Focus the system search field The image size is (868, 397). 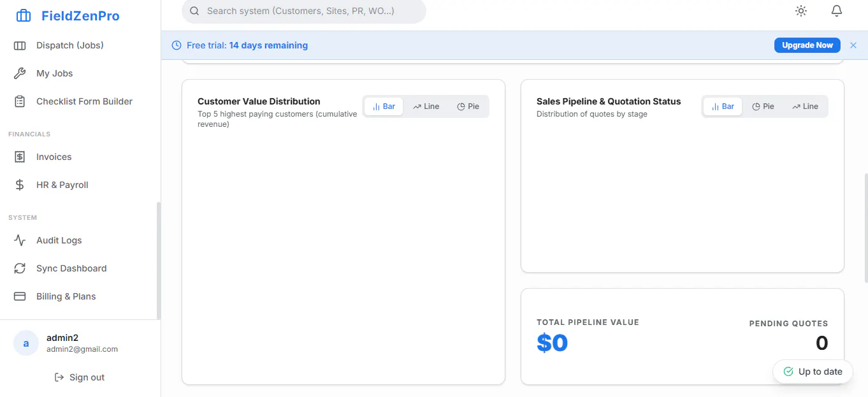tap(304, 11)
